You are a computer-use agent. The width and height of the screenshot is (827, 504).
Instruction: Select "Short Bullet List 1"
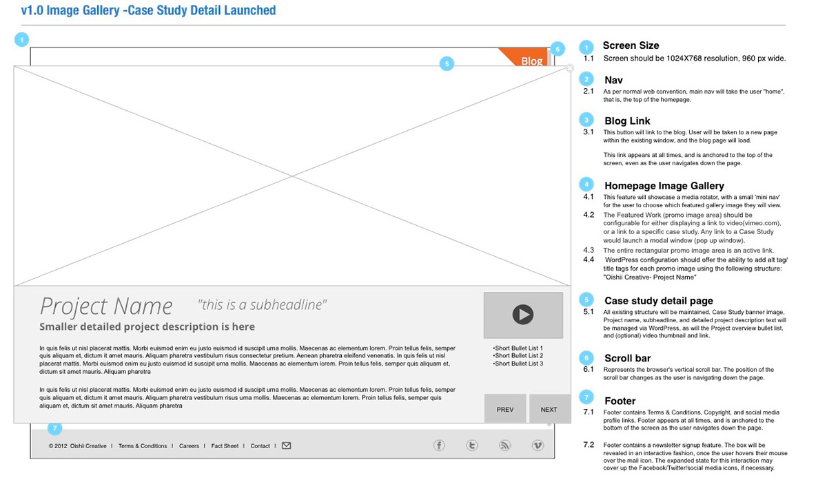(x=518, y=348)
